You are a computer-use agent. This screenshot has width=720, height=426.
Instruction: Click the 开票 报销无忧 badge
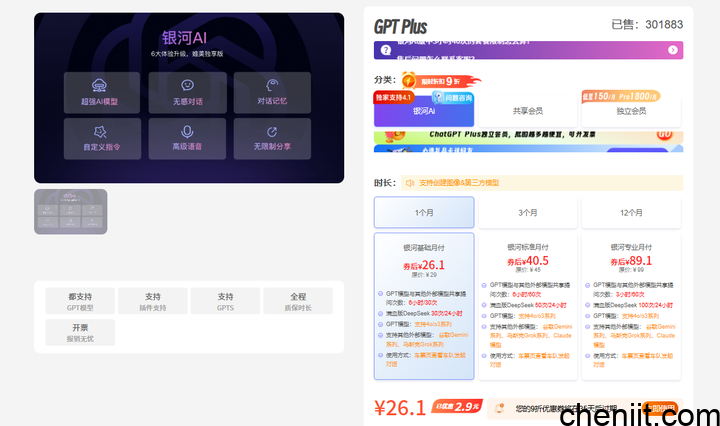[80, 333]
